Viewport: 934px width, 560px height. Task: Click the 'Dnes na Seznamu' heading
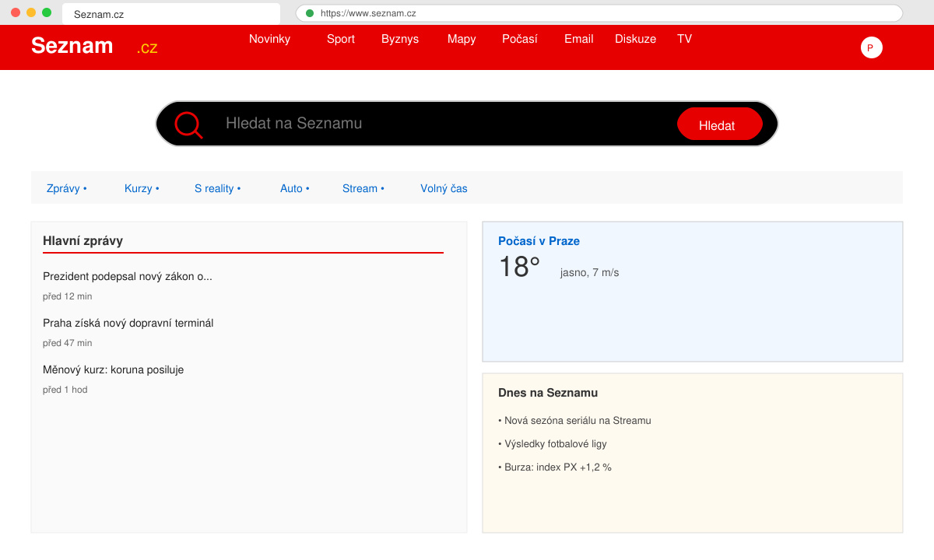pos(548,394)
